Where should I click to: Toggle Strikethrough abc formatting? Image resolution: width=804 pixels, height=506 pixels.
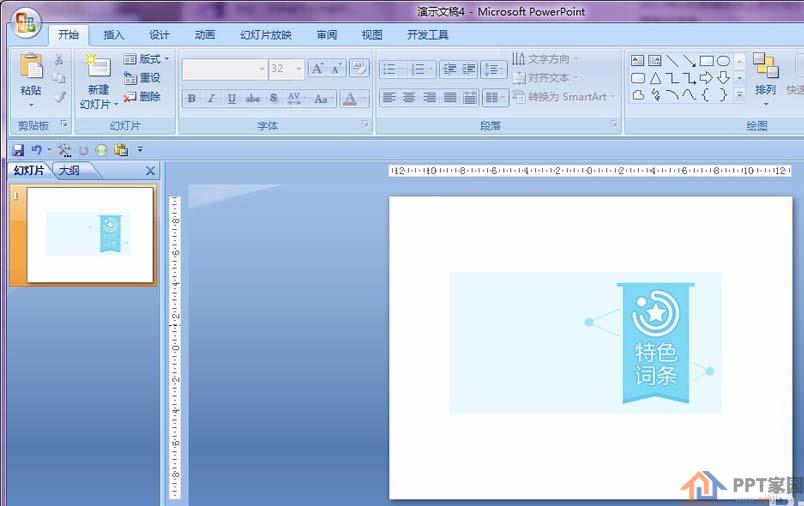click(253, 98)
